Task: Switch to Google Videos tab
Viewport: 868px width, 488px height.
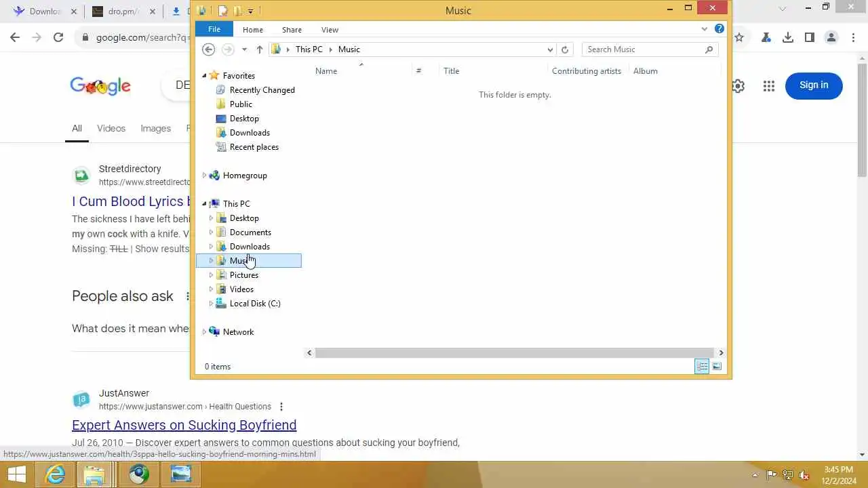Action: (111, 128)
